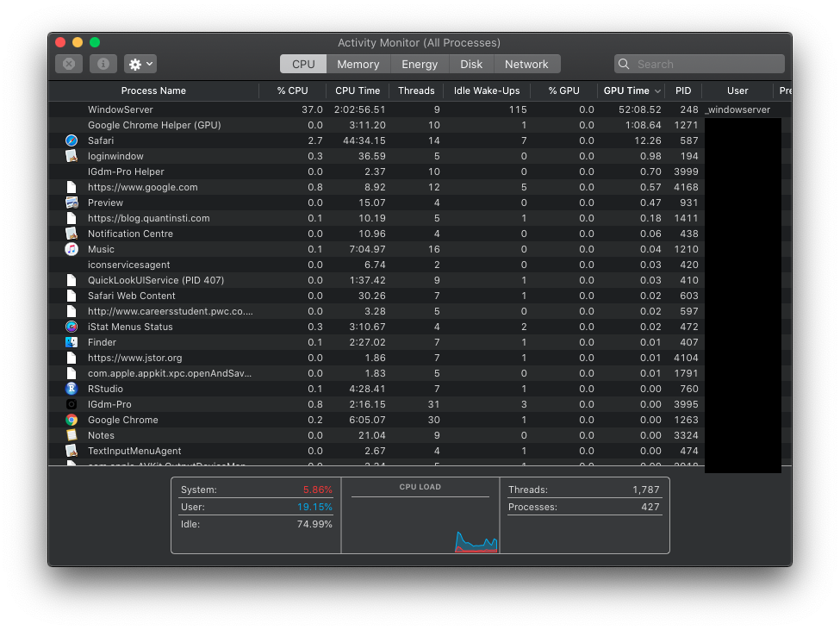This screenshot has width=840, height=630.
Task: Click document icon beside Safari Web Content
Action: pyautogui.click(x=72, y=296)
